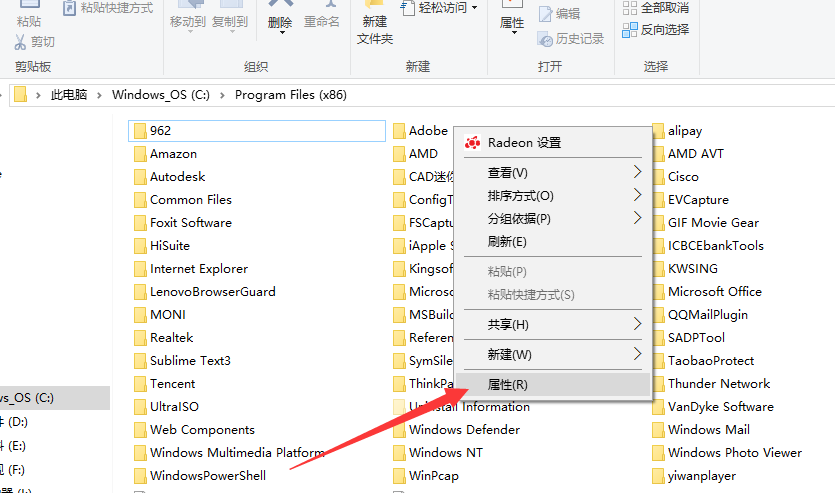The image size is (835, 493).
Task: Select the Autodesk folder icon
Action: coord(140,177)
